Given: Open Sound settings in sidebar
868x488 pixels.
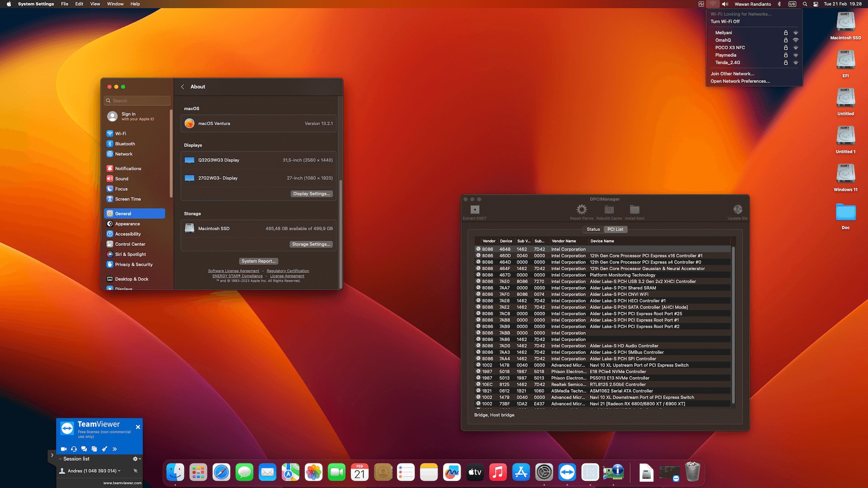Looking at the screenshot, I should tap(135, 179).
